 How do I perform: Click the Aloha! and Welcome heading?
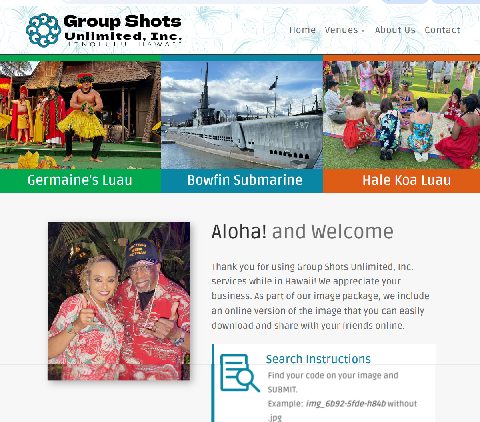tap(302, 232)
